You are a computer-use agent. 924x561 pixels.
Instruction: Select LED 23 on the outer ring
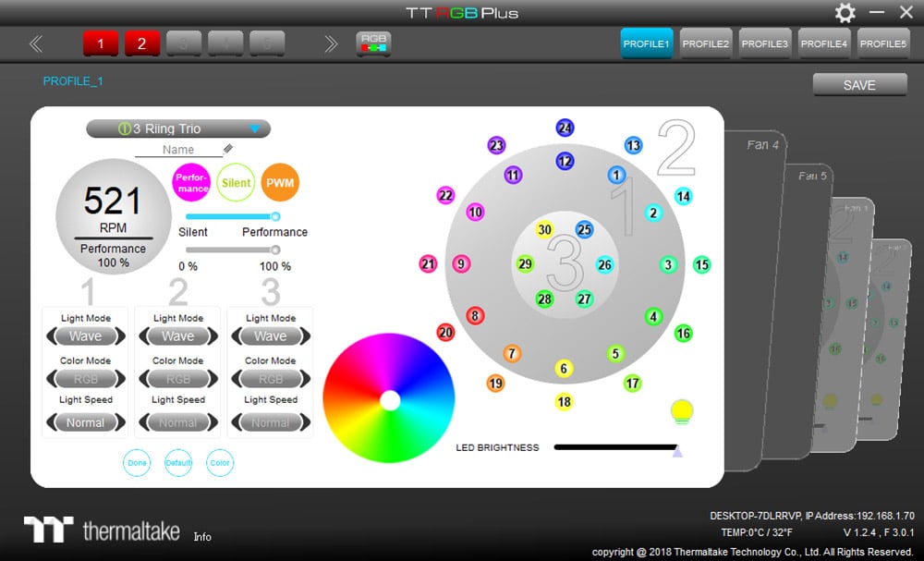click(497, 145)
